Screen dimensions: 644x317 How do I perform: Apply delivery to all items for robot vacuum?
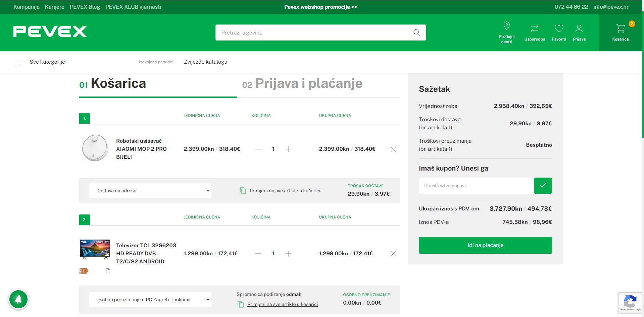tap(285, 191)
